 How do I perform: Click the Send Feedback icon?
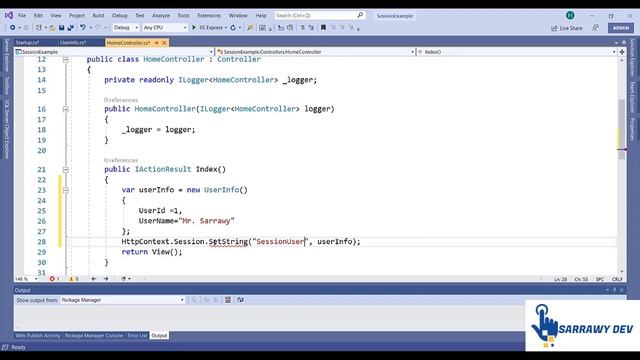pyautogui.click(x=596, y=28)
